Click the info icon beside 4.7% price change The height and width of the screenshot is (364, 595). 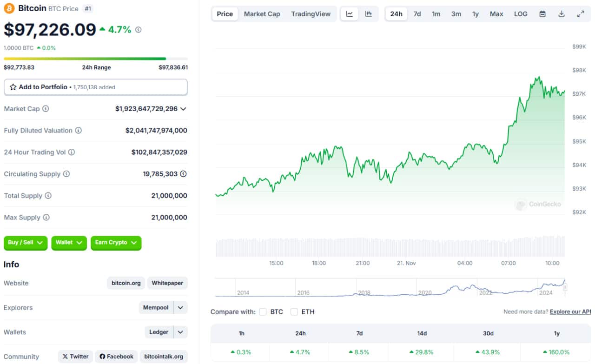pos(138,30)
